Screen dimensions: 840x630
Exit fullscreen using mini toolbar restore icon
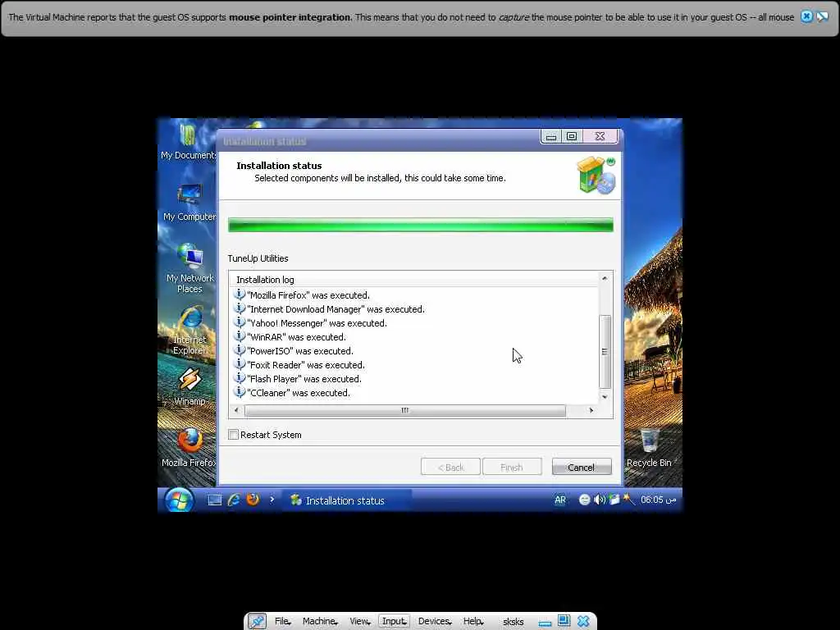564,621
